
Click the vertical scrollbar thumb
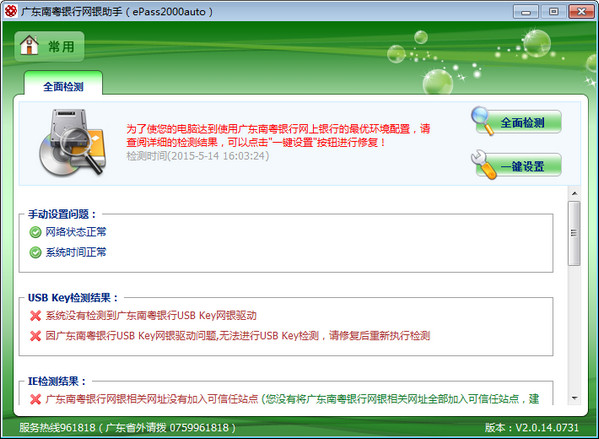574,233
